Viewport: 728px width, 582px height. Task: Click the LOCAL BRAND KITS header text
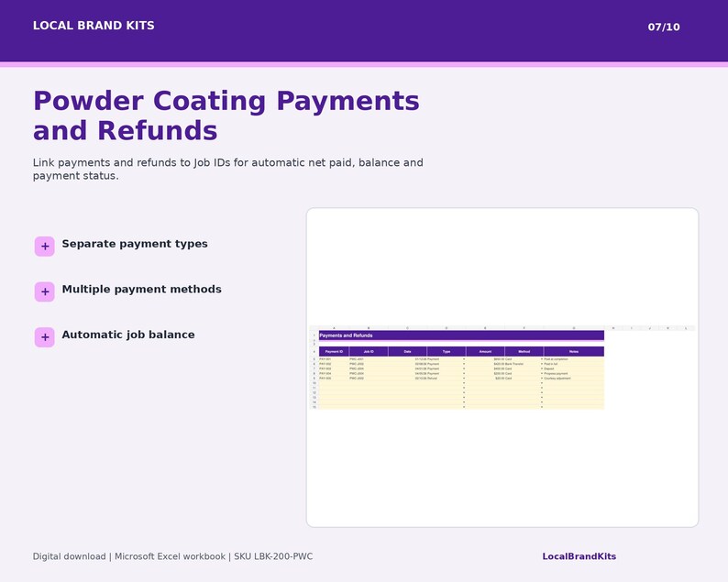point(94,26)
